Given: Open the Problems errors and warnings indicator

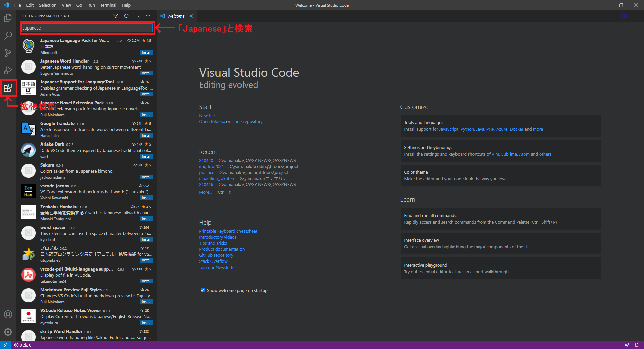Looking at the screenshot, I should [x=23, y=345].
